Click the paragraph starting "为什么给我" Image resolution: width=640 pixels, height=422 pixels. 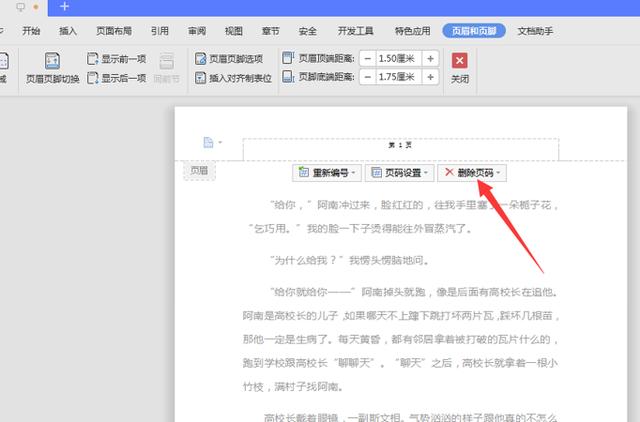click(350, 260)
